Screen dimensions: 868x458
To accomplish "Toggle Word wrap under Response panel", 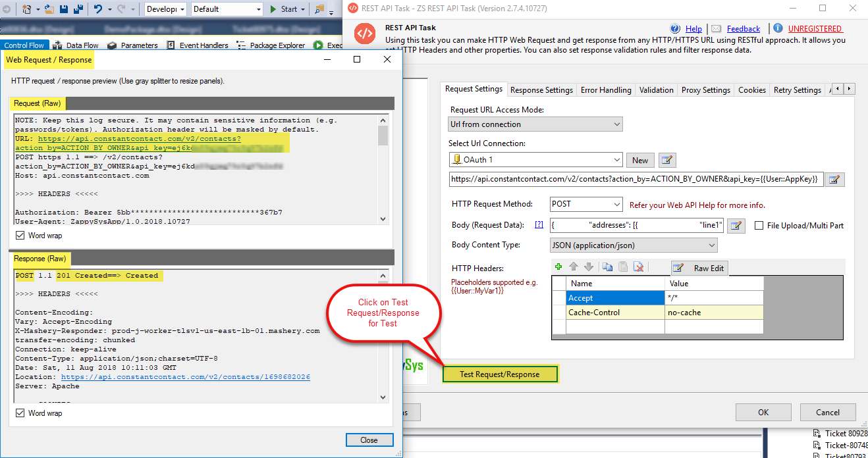I will point(20,413).
